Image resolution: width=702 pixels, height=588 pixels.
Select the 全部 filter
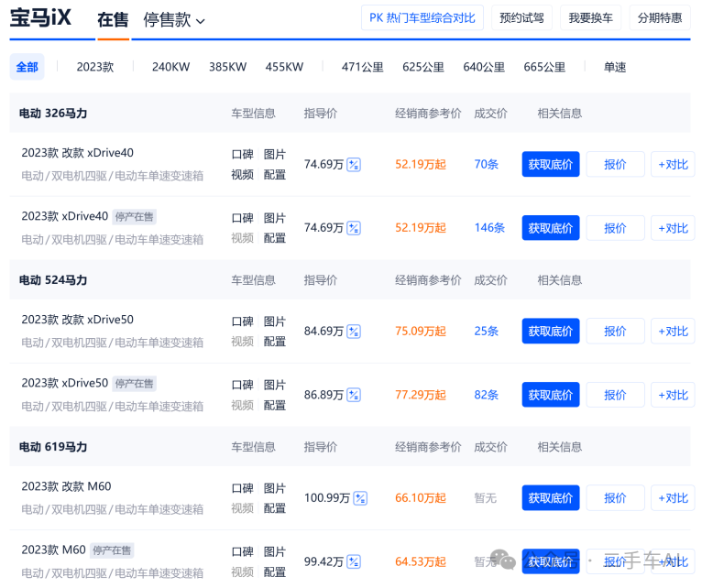27,67
